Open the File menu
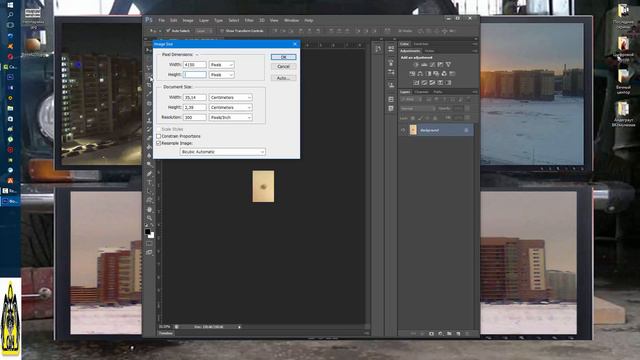 coord(162,20)
